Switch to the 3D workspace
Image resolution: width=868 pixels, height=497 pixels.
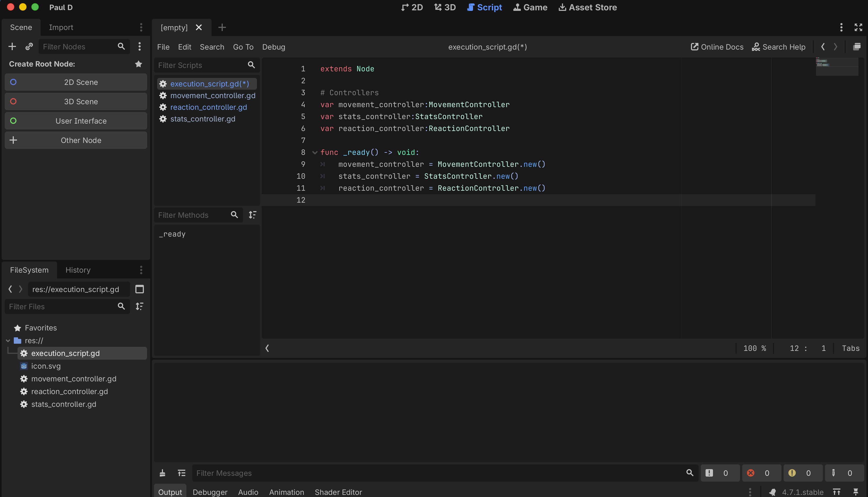pos(445,7)
